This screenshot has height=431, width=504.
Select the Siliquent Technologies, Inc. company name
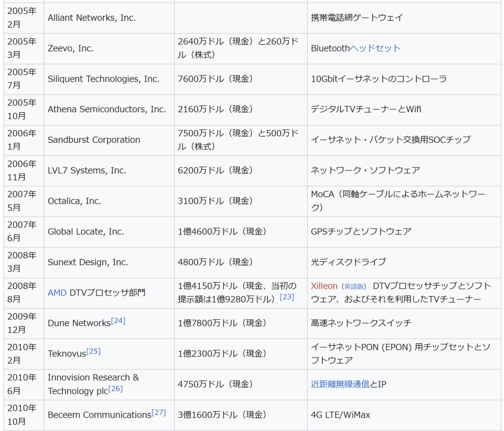[103, 79]
